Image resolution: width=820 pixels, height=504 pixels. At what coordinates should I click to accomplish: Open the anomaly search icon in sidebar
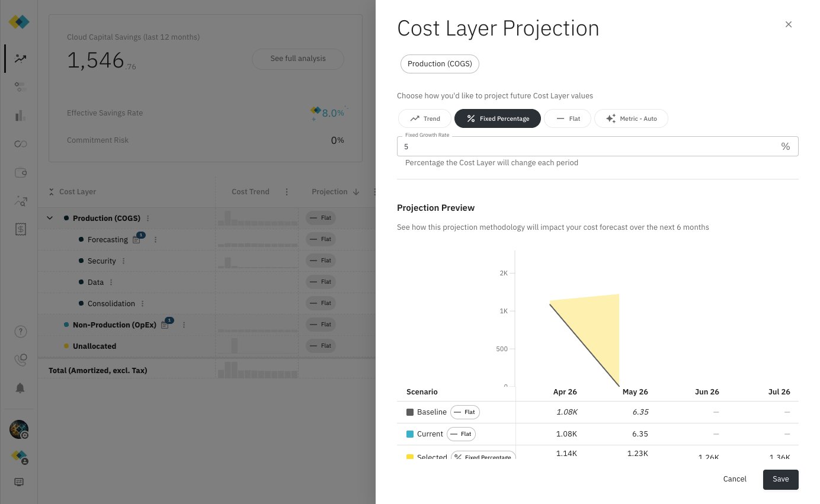coord(21,201)
